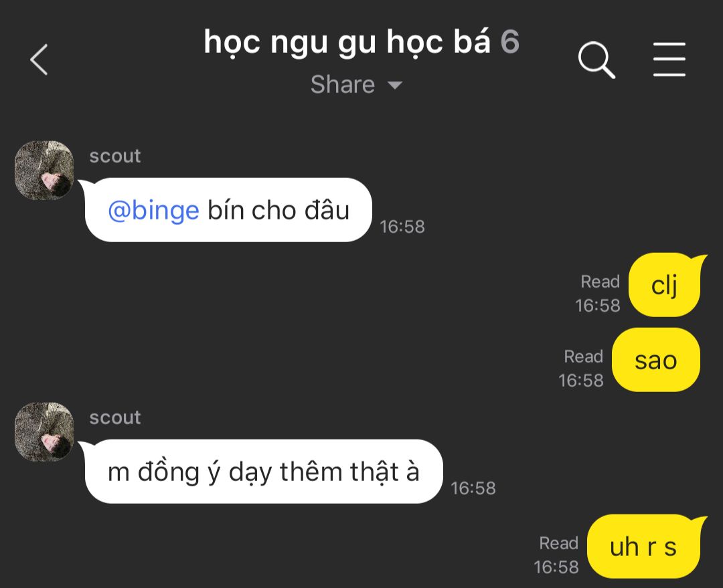Viewport: 723px width, 588px height.
Task: Tap Read status next to 'uh r s'
Action: (x=558, y=543)
